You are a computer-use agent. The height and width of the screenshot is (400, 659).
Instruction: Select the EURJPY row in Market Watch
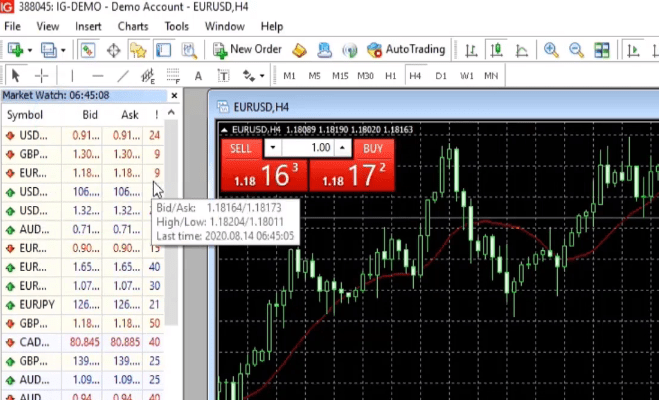point(24,304)
